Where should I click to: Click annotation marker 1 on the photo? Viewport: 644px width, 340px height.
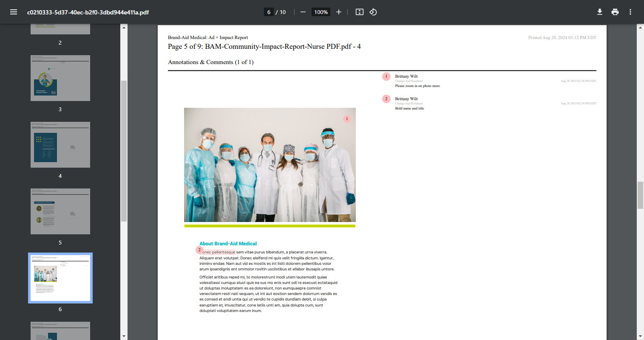tap(347, 119)
